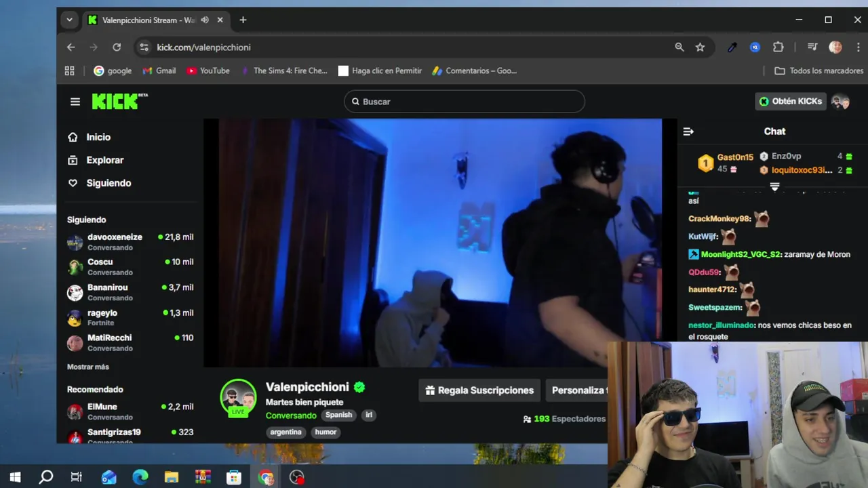This screenshot has width=868, height=488.
Task: Open MatiRecchi channel in sidebar
Action: click(130, 343)
